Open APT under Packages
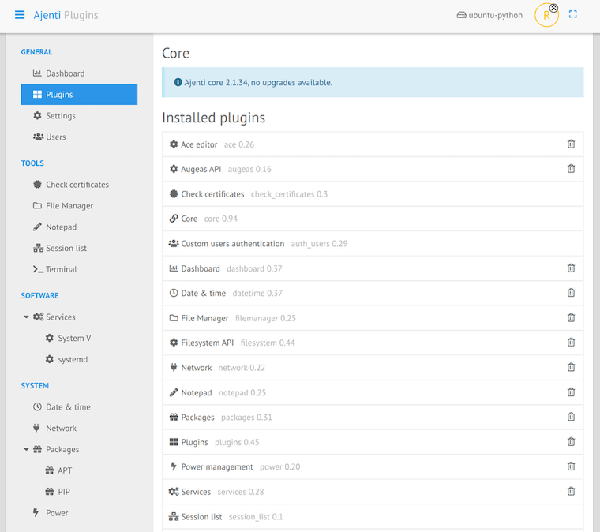600x532 pixels. pos(64,470)
